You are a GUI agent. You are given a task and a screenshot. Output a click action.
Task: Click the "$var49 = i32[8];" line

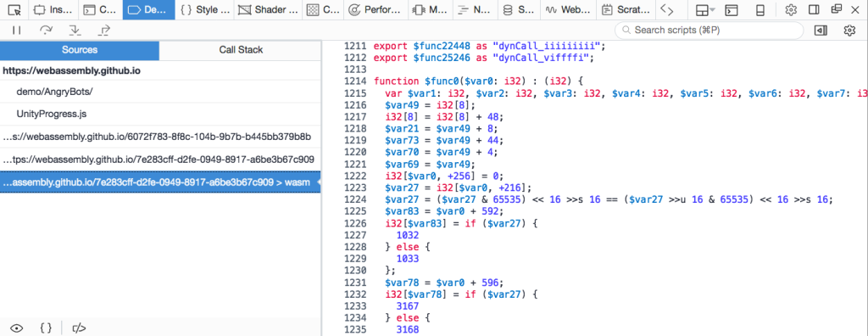[x=431, y=104]
